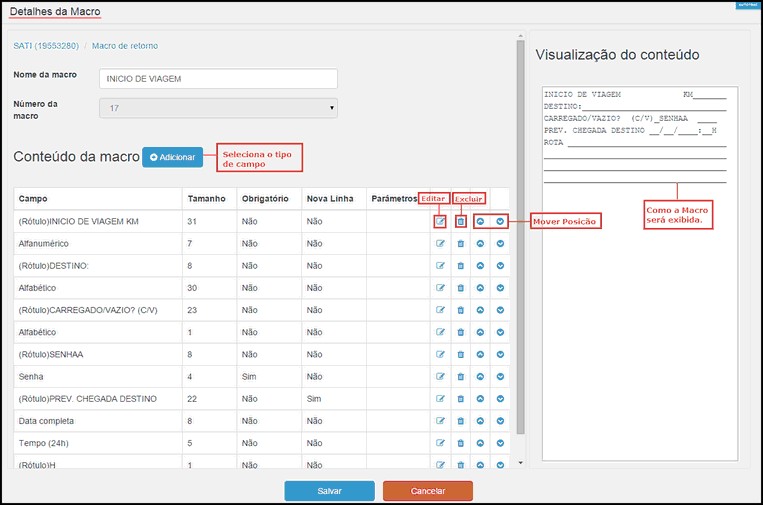This screenshot has width=763, height=505.
Task: Delete the (Rótulo)DESTINO: row
Action: tap(460, 266)
